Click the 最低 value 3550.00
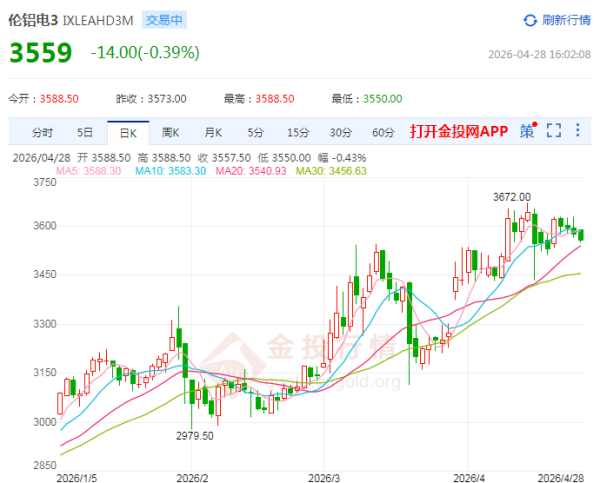Screen dimensions: 600x483 (383, 99)
